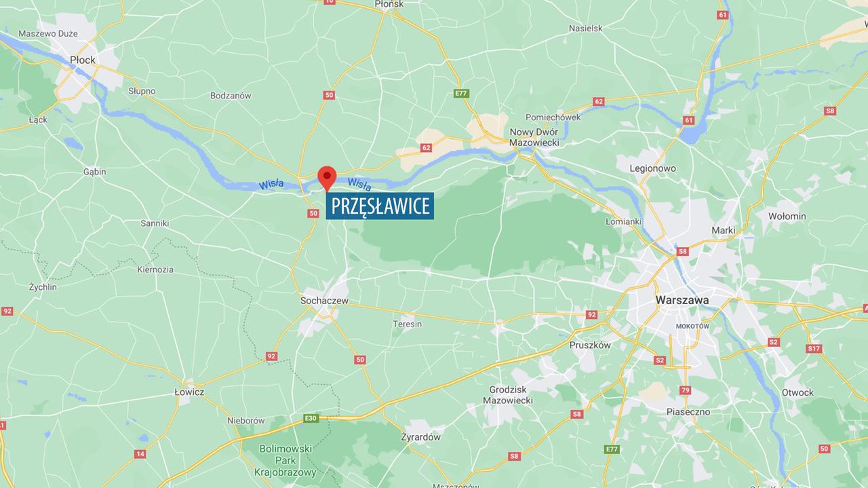
Task: Select the Żyrardów town label
Action: pos(420,437)
